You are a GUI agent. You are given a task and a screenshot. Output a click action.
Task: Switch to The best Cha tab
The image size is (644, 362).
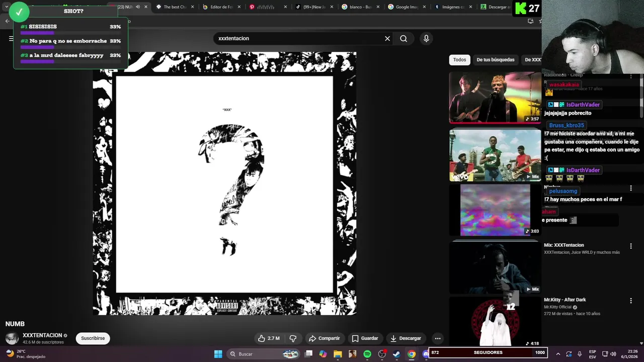[175, 7]
